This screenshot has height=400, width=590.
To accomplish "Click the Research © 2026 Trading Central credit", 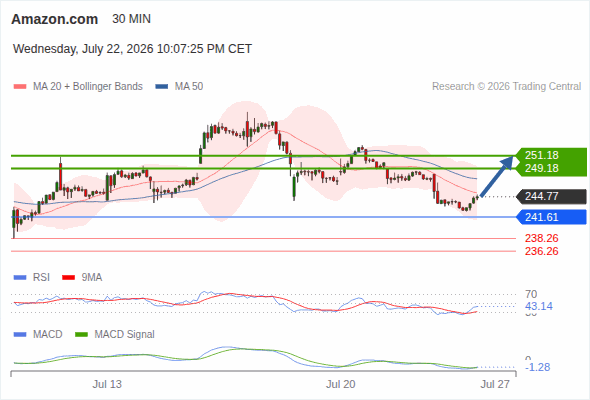I will click(x=506, y=87).
